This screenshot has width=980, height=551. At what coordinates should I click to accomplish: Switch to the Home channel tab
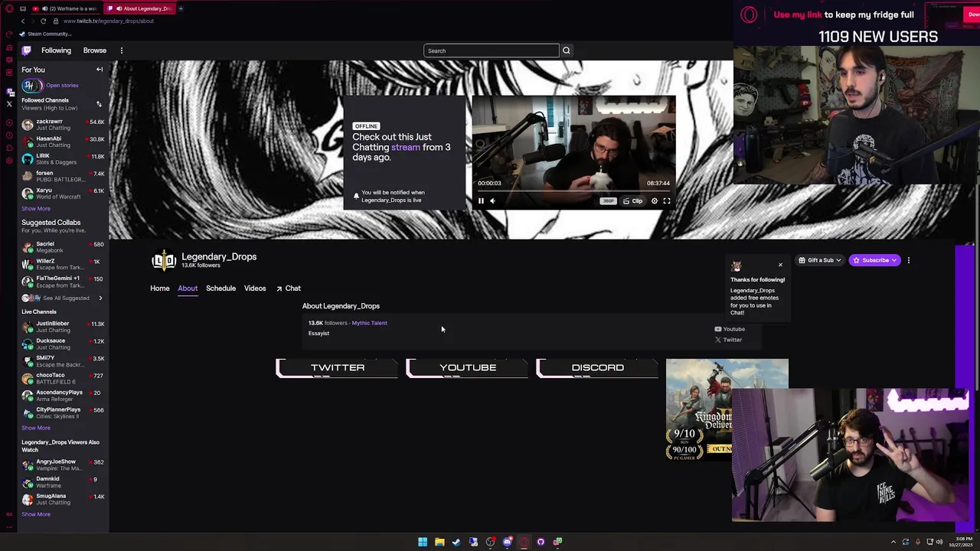(160, 289)
